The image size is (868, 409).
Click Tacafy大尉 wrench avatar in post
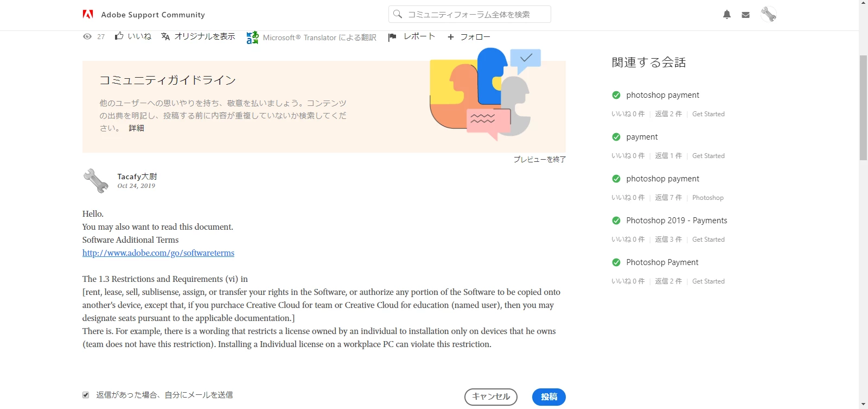(96, 181)
